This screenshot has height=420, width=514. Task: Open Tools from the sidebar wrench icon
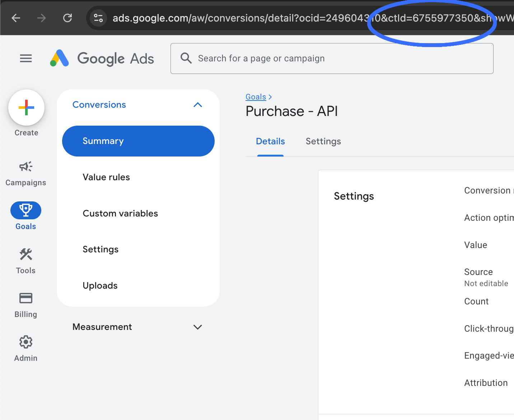click(x=25, y=254)
